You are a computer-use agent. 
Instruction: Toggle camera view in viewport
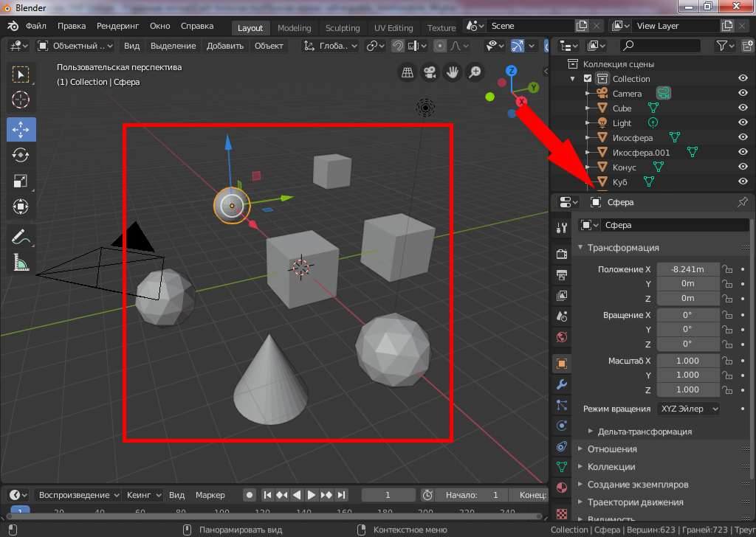(428, 72)
